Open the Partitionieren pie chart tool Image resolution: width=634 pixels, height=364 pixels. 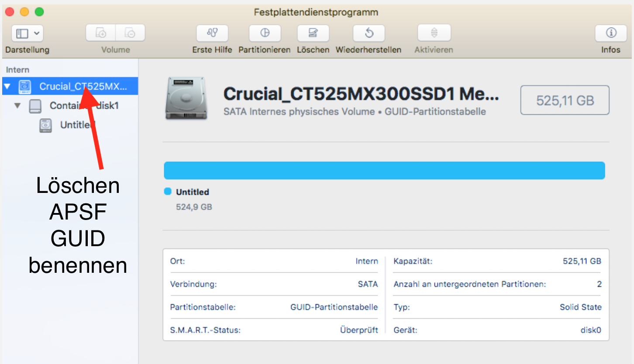click(265, 33)
